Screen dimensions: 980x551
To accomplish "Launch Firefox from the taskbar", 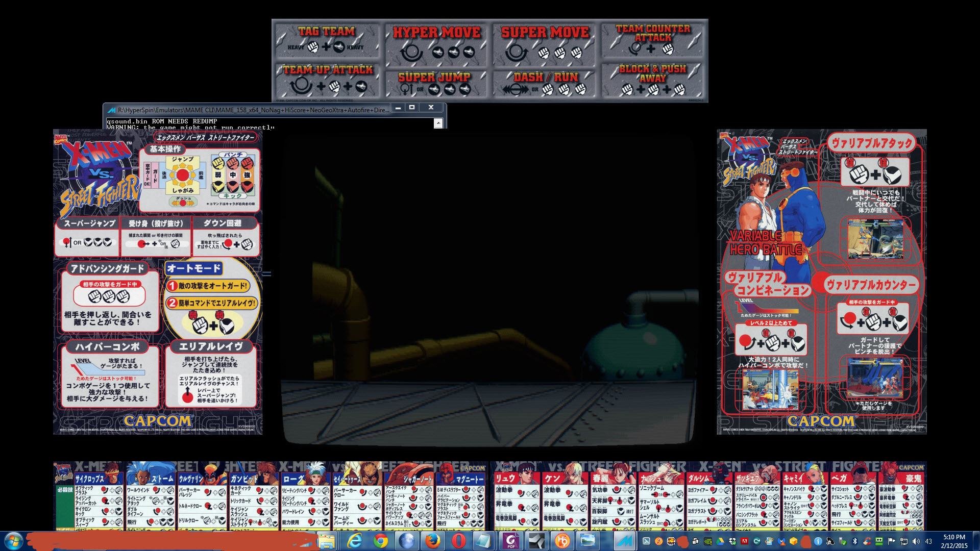I will click(x=433, y=541).
